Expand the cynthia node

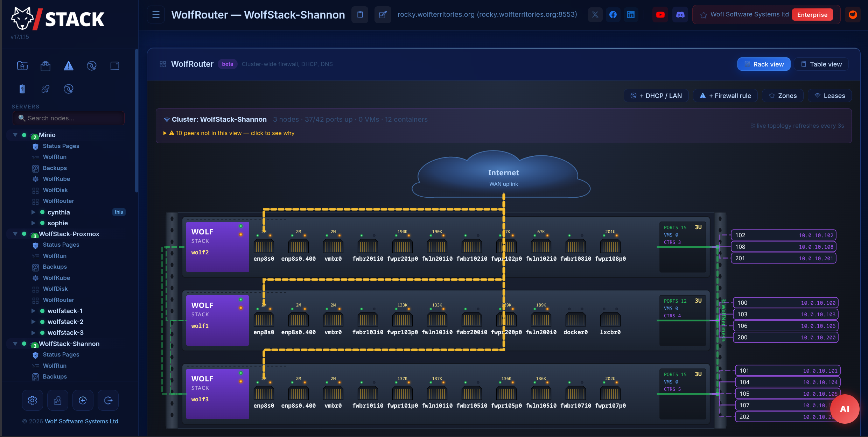(33, 212)
